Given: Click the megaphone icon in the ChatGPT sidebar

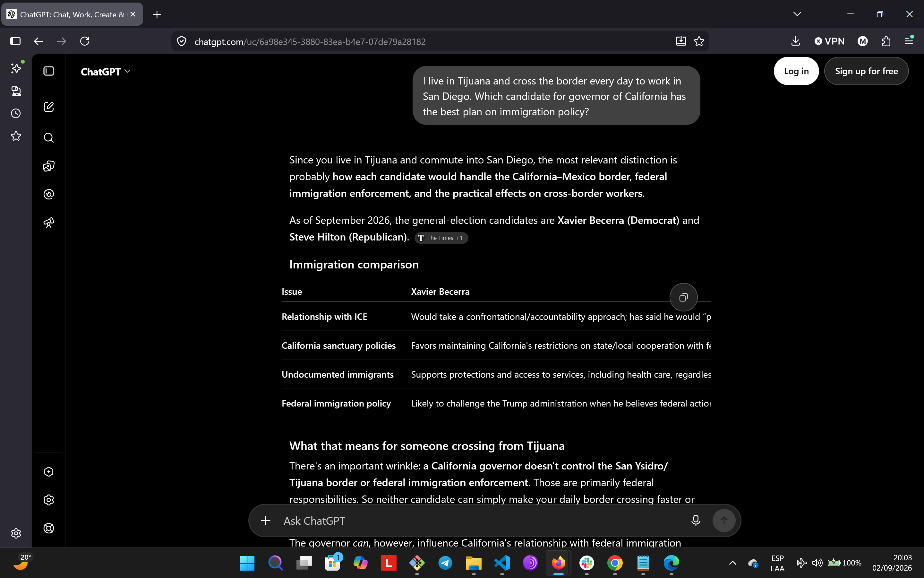Looking at the screenshot, I should point(49,223).
